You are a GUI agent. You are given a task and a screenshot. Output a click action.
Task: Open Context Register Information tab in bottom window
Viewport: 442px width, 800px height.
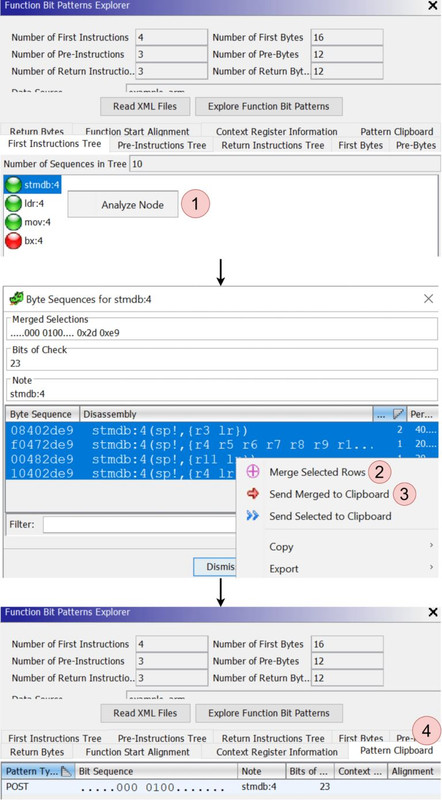(x=277, y=752)
